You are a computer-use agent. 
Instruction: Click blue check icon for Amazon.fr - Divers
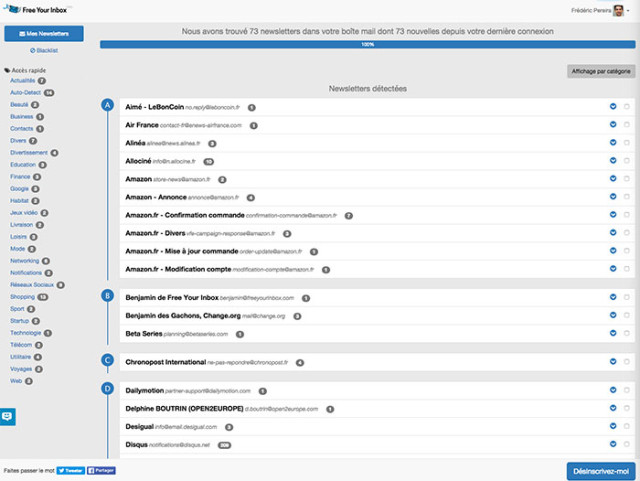coord(613,232)
